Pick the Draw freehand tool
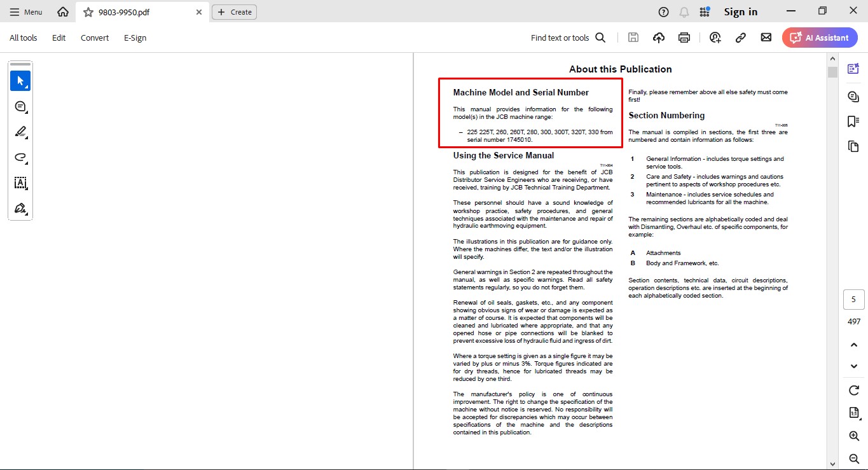 point(20,157)
